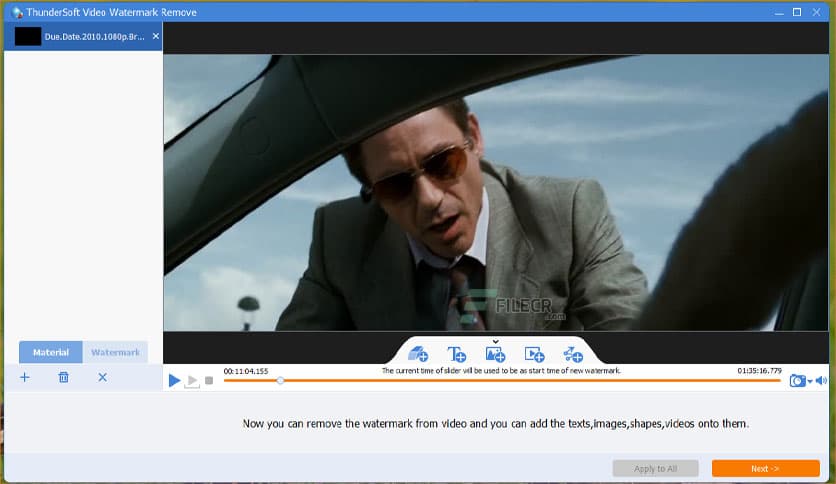Play the video preview
Image resolution: width=836 pixels, height=484 pixels.
174,381
